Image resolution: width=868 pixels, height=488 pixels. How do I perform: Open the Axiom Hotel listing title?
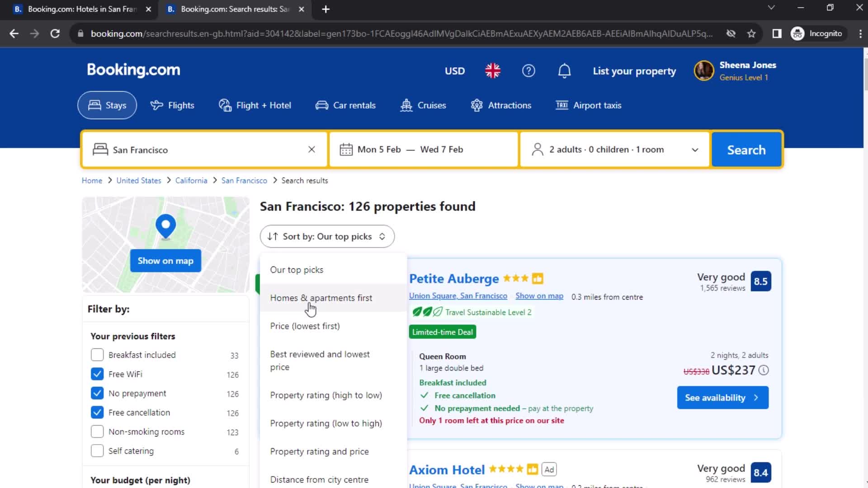click(x=447, y=470)
